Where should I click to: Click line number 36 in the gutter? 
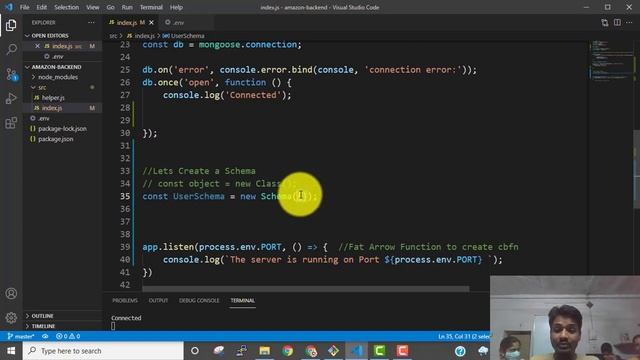pos(125,209)
